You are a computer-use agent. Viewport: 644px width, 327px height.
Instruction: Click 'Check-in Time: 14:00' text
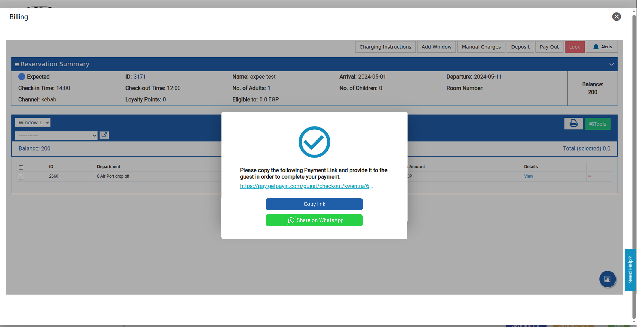(x=44, y=88)
